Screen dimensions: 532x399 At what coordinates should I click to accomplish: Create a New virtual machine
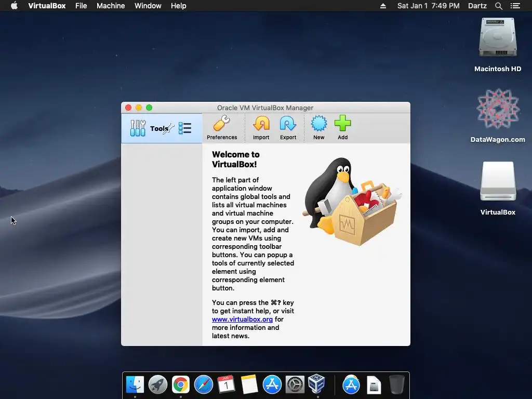pyautogui.click(x=318, y=128)
